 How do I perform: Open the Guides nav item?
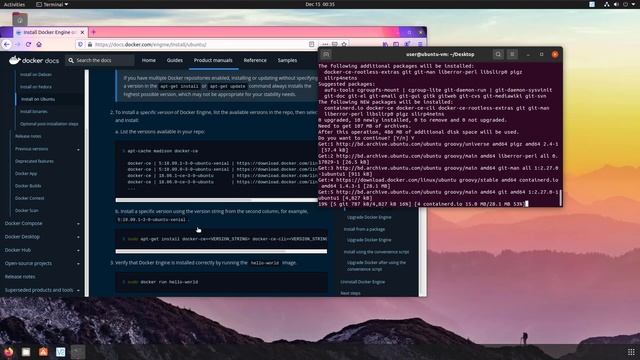point(175,60)
